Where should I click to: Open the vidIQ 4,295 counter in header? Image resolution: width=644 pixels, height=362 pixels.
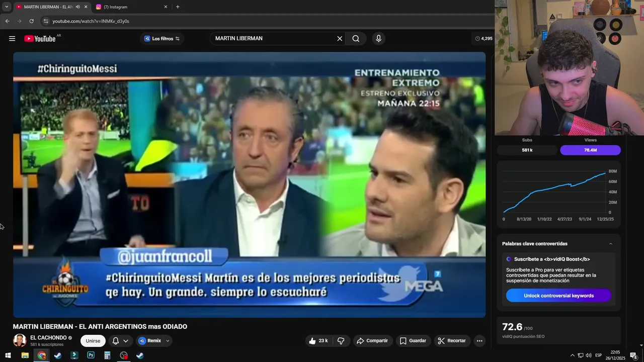484,39
